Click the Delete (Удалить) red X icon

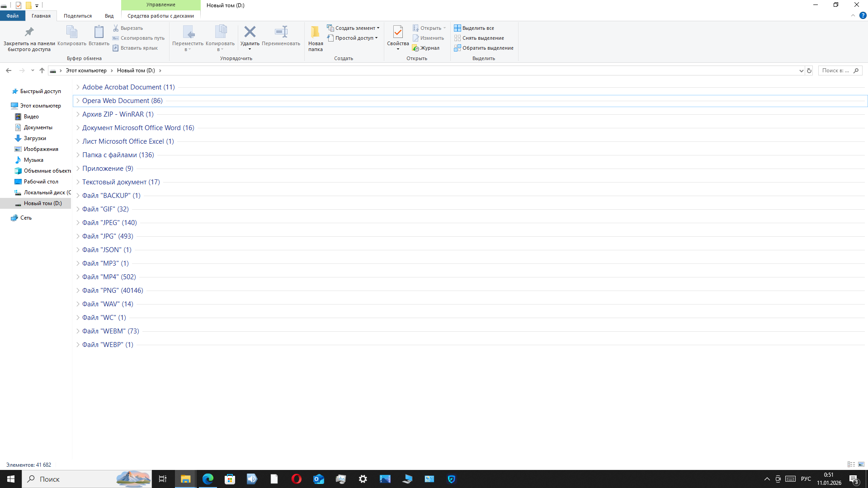[x=250, y=32]
